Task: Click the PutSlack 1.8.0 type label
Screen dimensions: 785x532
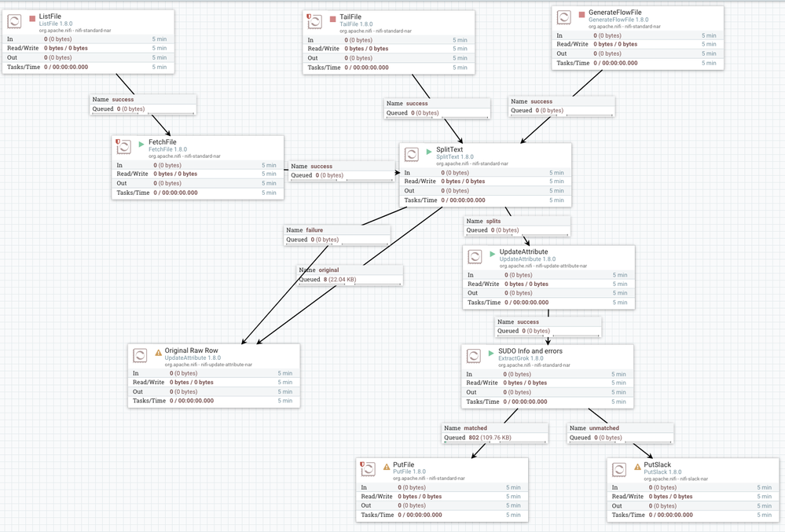Action: pyautogui.click(x=662, y=472)
